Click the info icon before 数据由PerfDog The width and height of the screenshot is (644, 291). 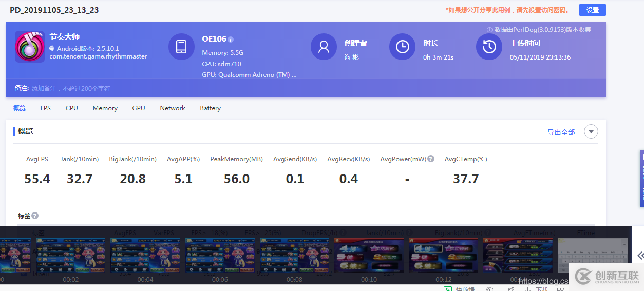tap(489, 30)
